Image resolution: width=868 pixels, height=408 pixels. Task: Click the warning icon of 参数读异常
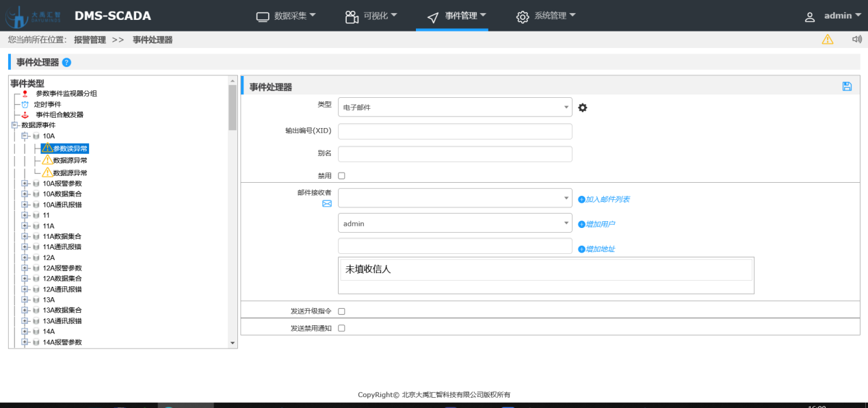tap(47, 148)
